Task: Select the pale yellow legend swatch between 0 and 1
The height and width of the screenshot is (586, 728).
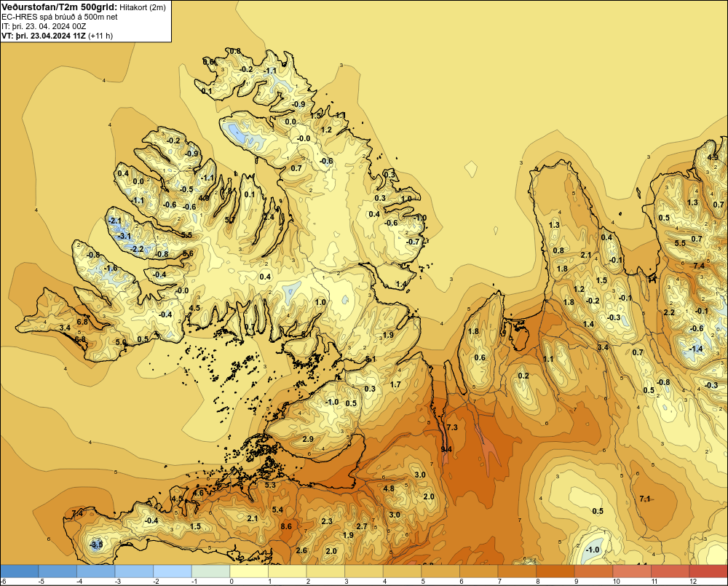Action: [249, 571]
